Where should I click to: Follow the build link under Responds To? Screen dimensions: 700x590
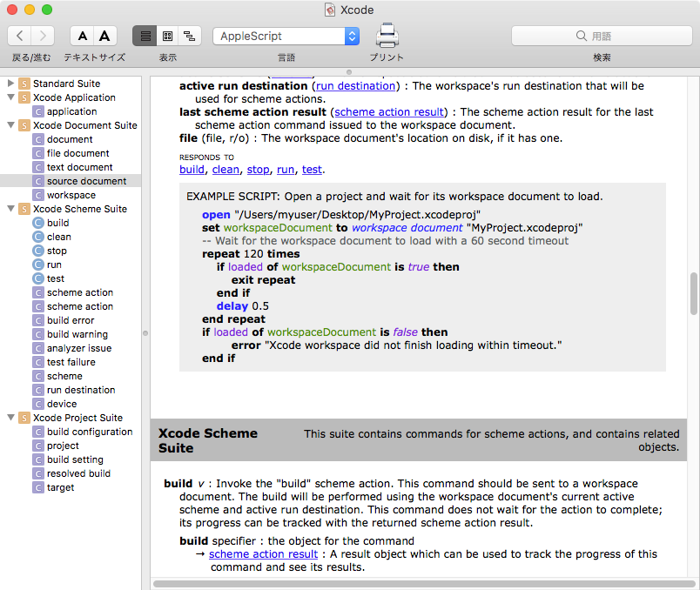pyautogui.click(x=192, y=170)
